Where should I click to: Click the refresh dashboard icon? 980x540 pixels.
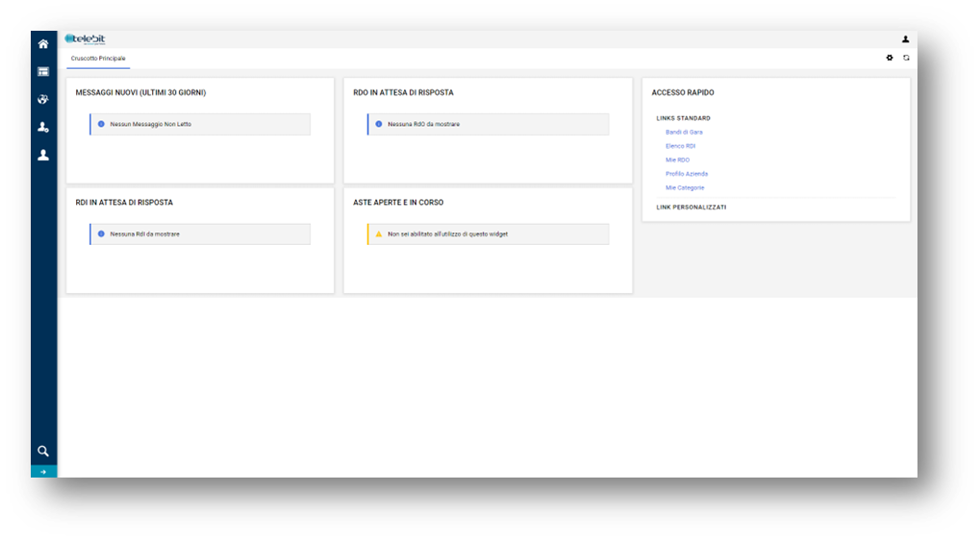point(906,58)
